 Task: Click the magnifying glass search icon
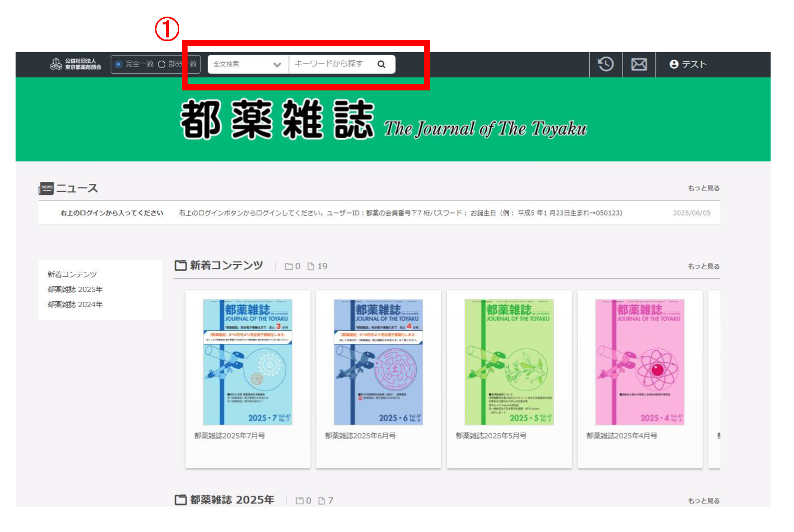[381, 64]
